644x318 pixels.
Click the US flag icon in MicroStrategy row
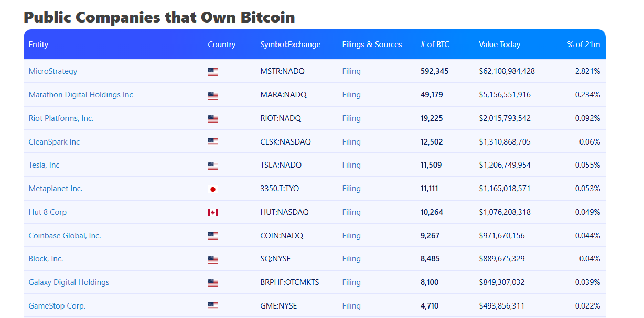212,72
